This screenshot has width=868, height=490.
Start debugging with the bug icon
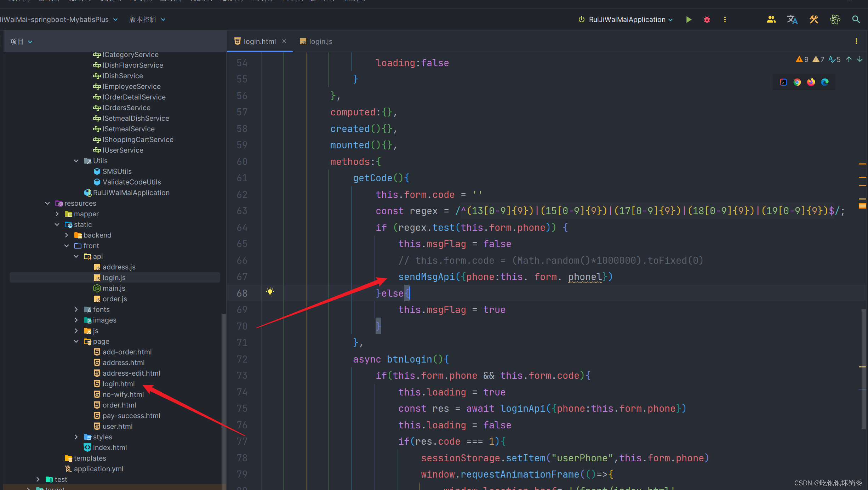707,19
